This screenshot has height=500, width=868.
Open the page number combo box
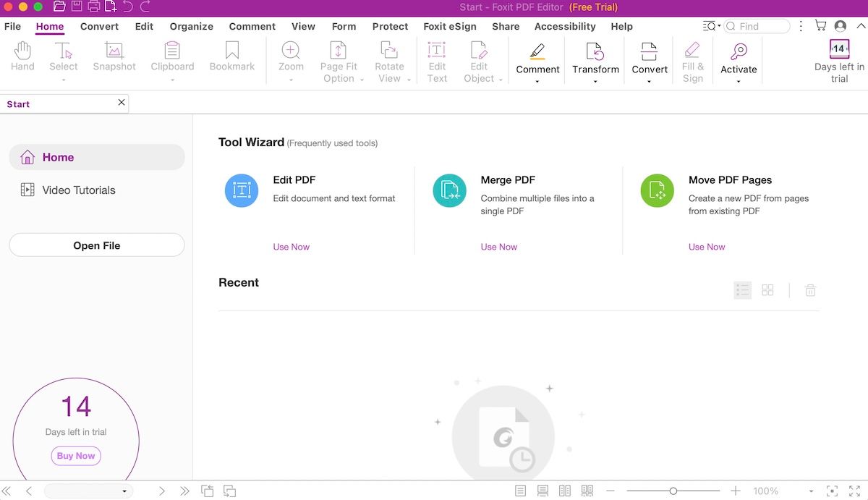pyautogui.click(x=88, y=491)
